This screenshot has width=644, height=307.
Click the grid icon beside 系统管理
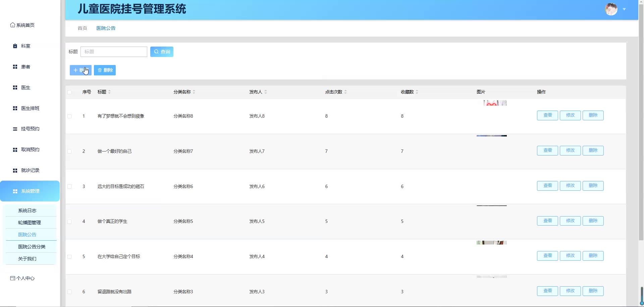15,191
